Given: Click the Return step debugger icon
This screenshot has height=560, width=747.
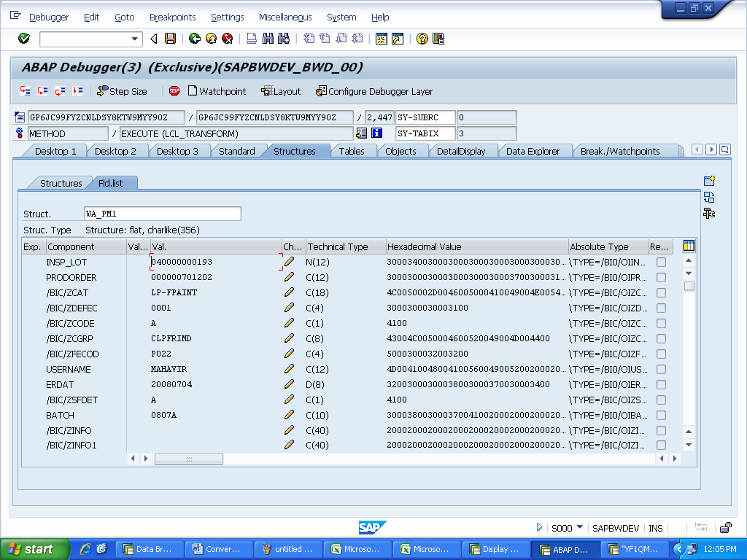Looking at the screenshot, I should 60,90.
